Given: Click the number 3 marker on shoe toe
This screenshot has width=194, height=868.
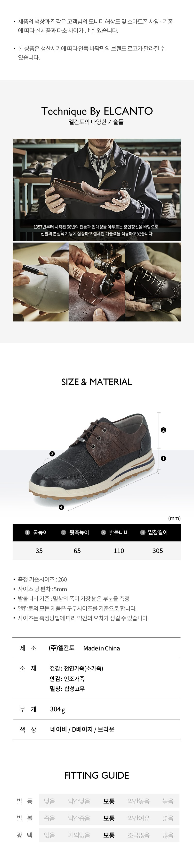Looking at the screenshot, I should click(x=52, y=454).
